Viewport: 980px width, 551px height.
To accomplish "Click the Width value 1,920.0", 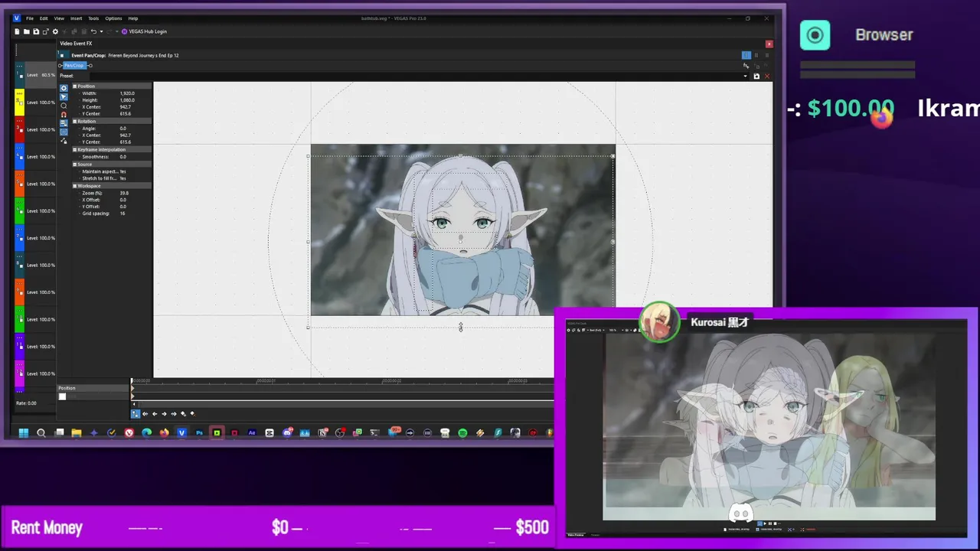I will [x=127, y=93].
